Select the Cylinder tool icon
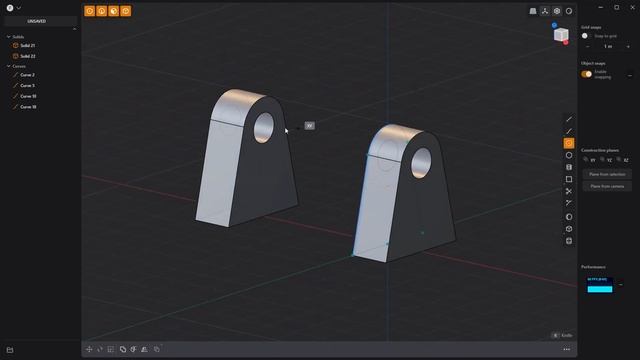 [x=569, y=241]
